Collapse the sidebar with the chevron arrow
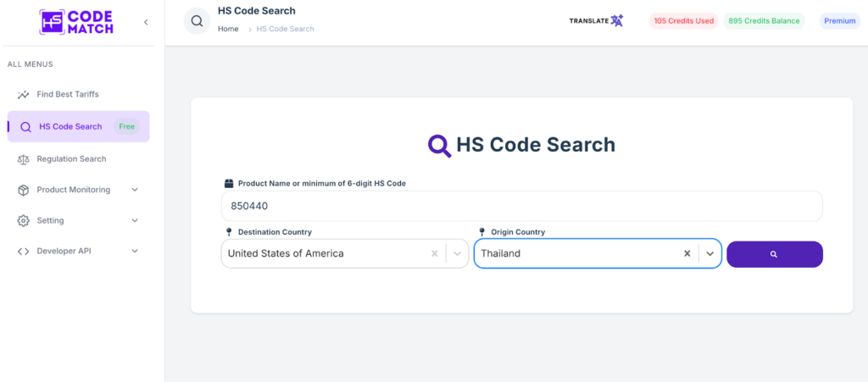This screenshot has height=382, width=868. coord(146,22)
